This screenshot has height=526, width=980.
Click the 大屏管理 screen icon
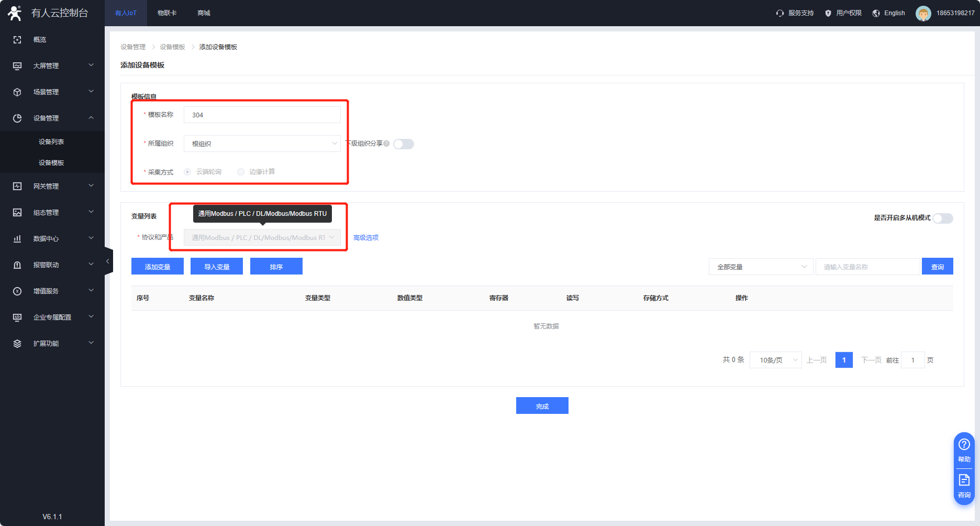tap(17, 66)
